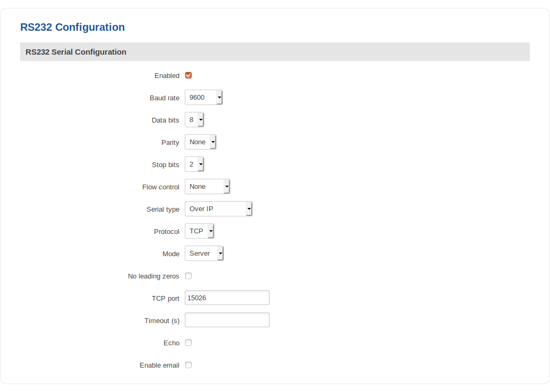Focus the empty Timeout (s) field
The width and height of the screenshot is (550, 392).
pos(227,320)
